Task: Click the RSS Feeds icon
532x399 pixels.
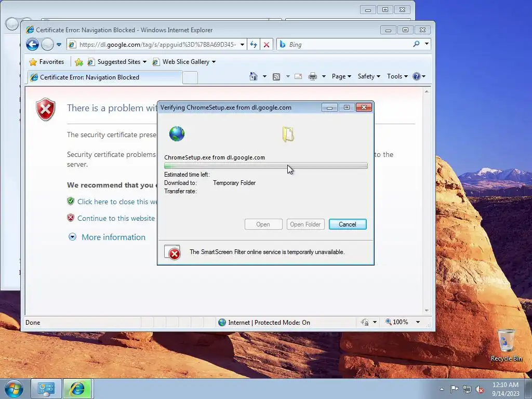Action: tap(276, 77)
